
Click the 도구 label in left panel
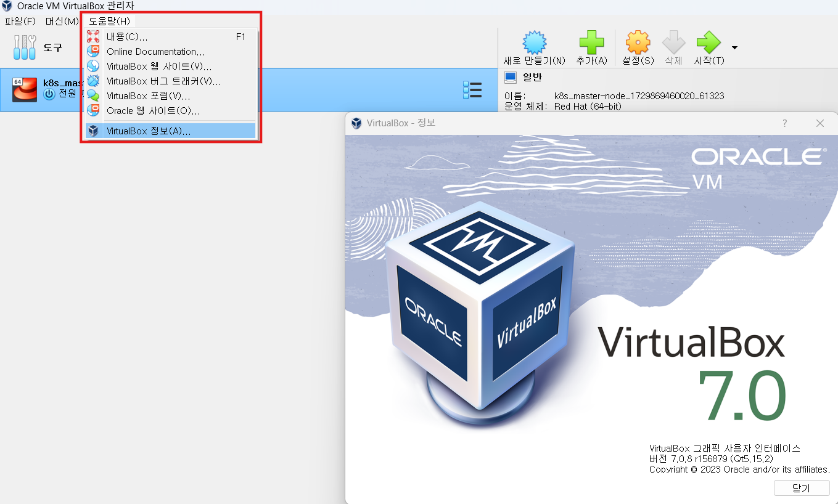click(52, 47)
